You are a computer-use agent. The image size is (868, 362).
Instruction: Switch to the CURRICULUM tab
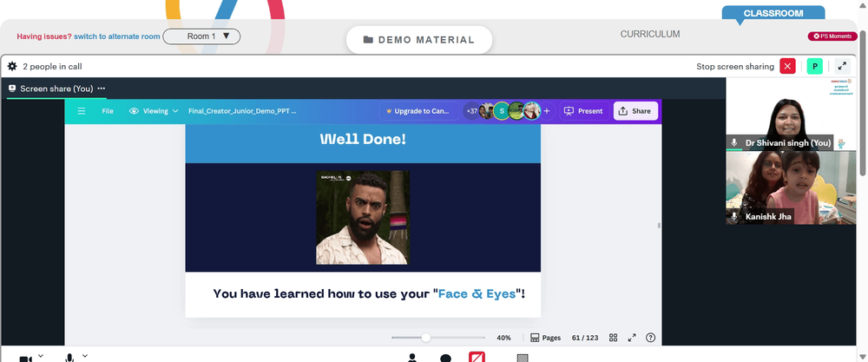tap(650, 35)
